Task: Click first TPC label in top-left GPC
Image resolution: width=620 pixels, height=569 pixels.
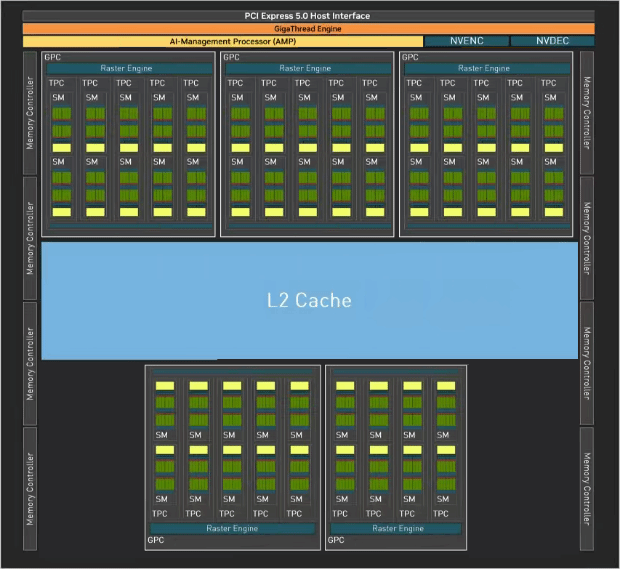Action: pyautogui.click(x=56, y=83)
